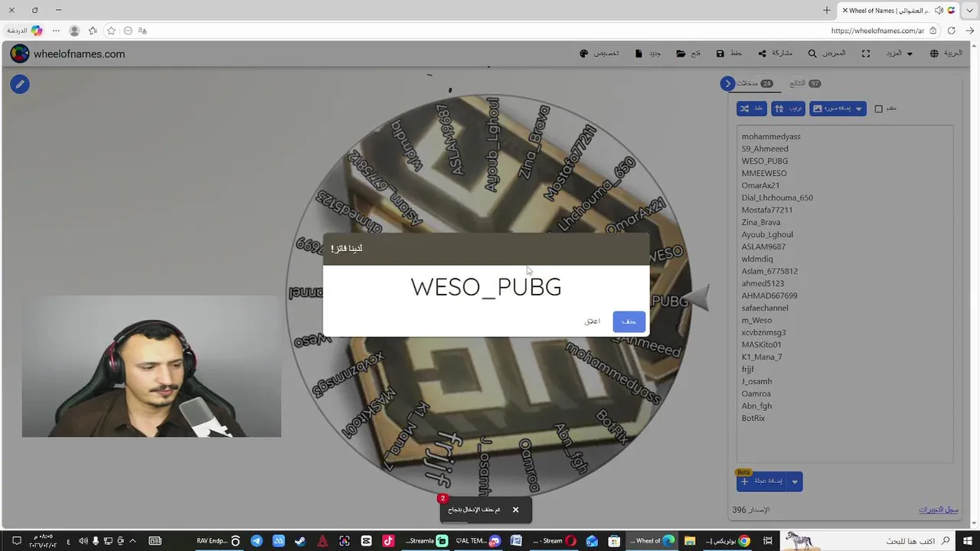980x551 pixels.
Task: Open Steam from the taskbar
Action: pyautogui.click(x=300, y=540)
